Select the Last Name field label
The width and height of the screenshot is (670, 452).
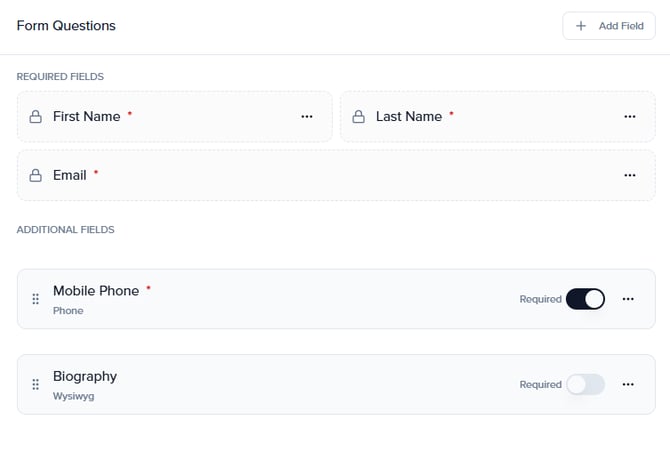408,117
